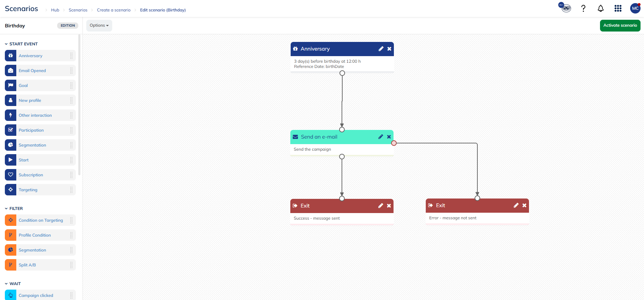Open the notifications bell icon
Viewport: 644px width, 300px height.
pos(601,9)
